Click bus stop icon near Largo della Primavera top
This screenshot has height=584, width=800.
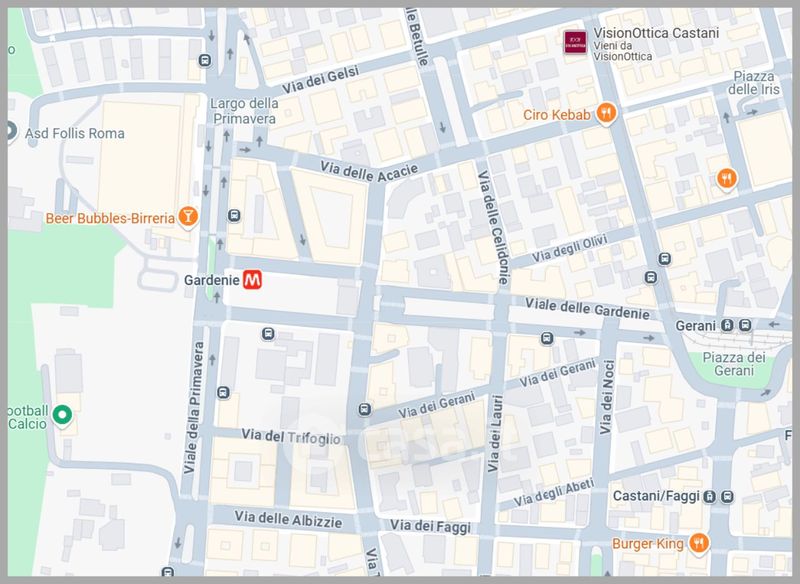[205, 61]
